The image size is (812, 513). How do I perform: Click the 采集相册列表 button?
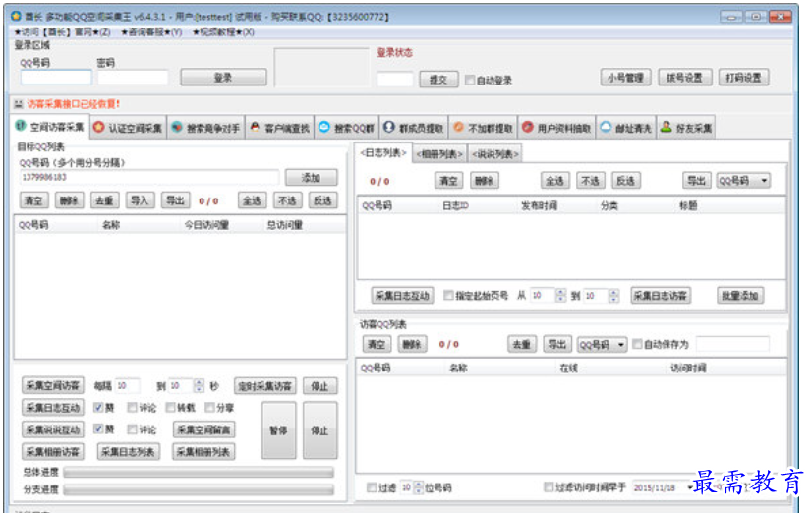(203, 452)
